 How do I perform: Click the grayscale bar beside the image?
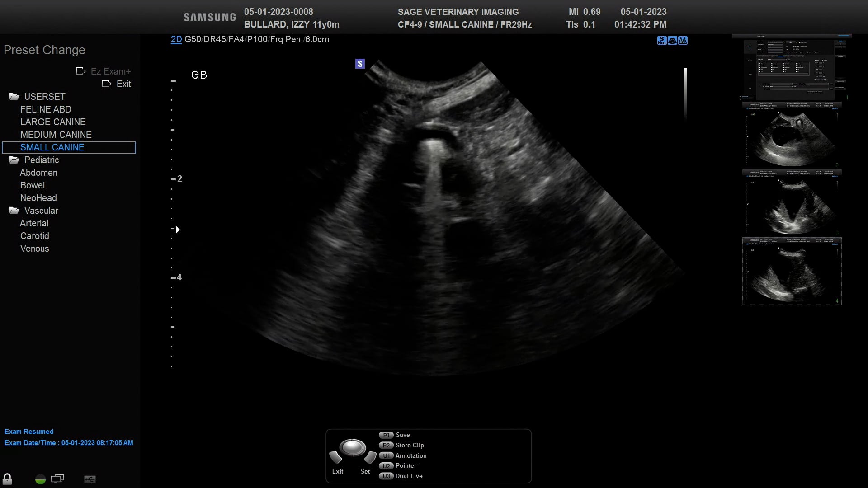click(x=685, y=93)
